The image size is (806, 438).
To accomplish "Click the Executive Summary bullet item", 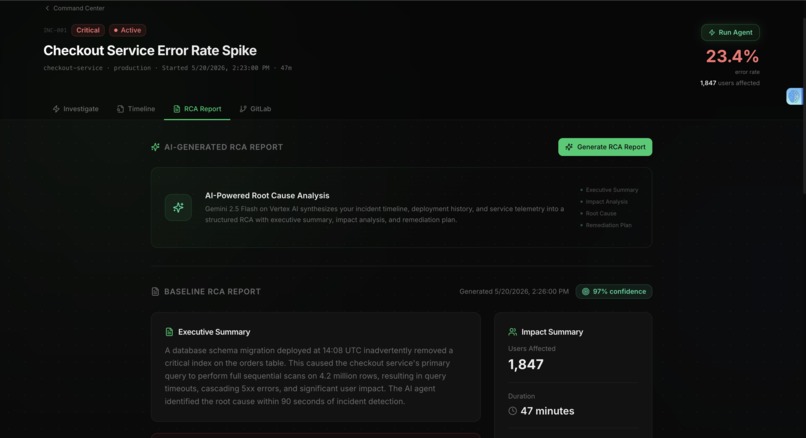I will tap(609, 190).
